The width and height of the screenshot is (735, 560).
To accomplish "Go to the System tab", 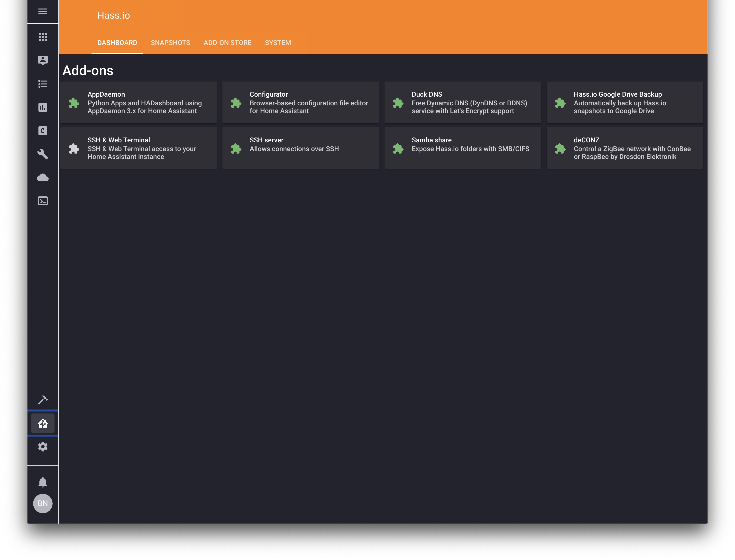I will click(278, 43).
